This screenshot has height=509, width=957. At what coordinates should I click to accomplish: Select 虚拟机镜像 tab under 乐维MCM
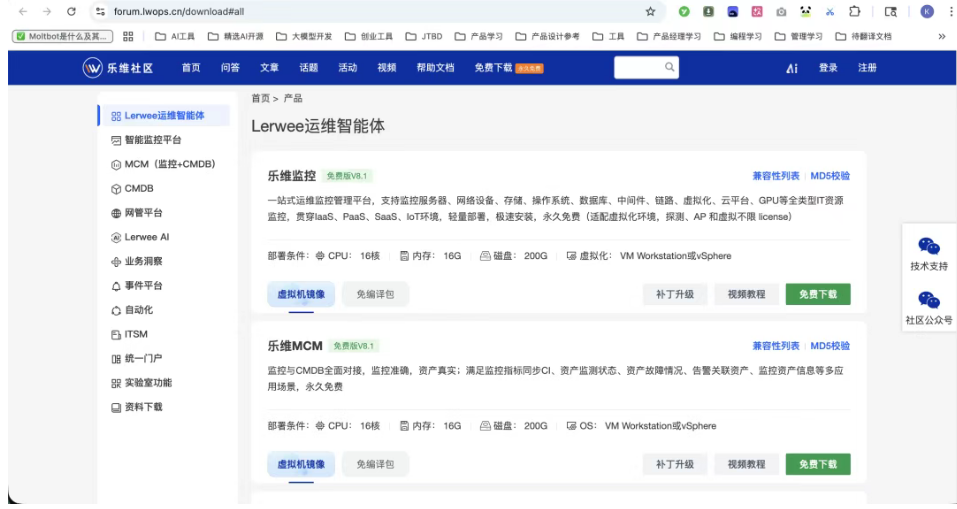point(301,464)
